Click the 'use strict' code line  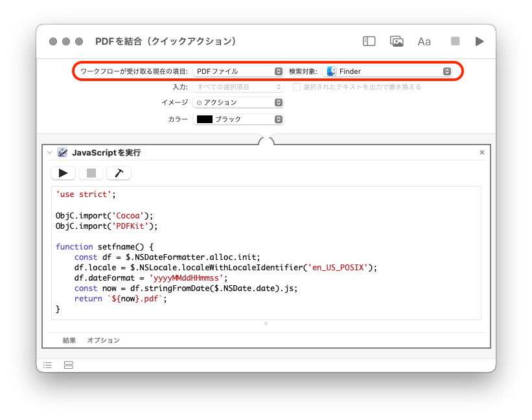[x=86, y=194]
